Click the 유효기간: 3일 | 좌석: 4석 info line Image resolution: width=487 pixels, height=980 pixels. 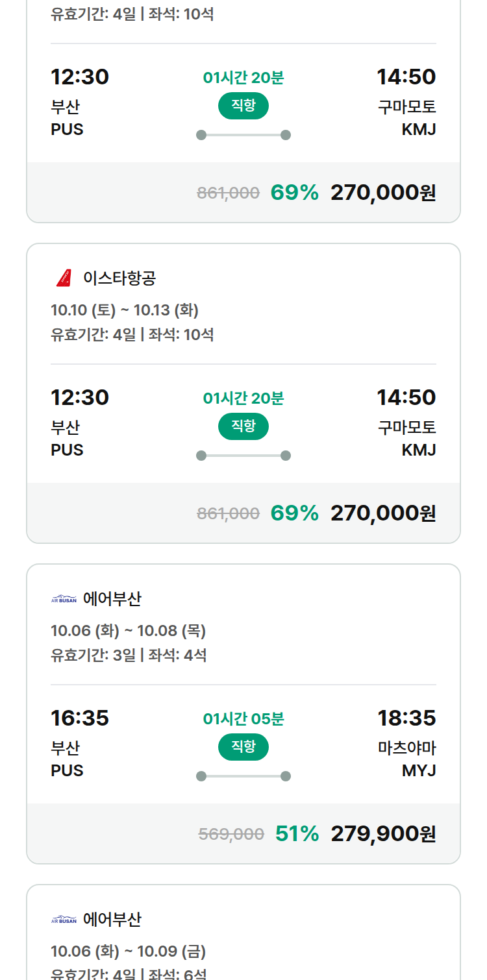tap(129, 655)
